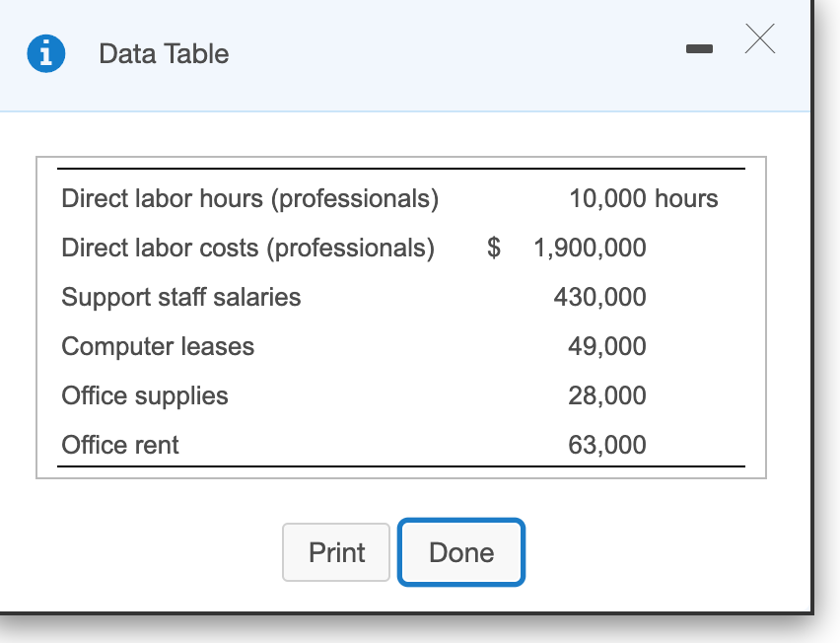The image size is (840, 643).
Task: Click the Print button
Action: 336,552
